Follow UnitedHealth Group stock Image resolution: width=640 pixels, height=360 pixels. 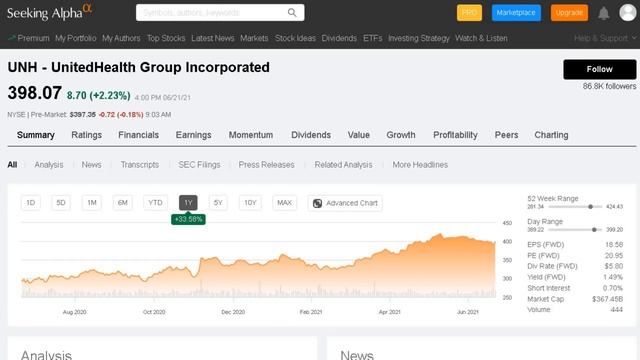coord(600,69)
